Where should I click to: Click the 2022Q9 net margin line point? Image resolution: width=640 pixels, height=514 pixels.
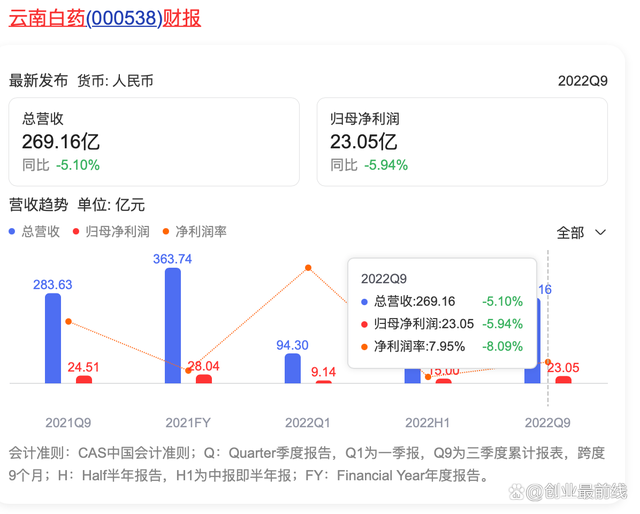[548, 362]
